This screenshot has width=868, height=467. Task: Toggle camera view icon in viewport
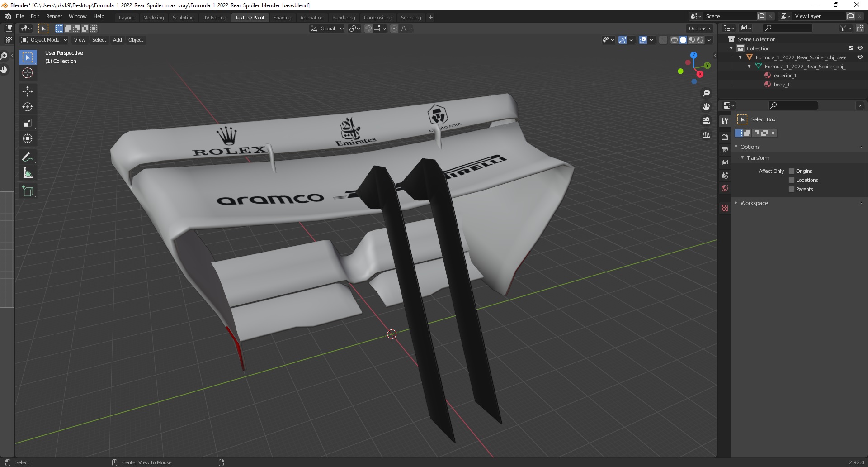point(706,121)
